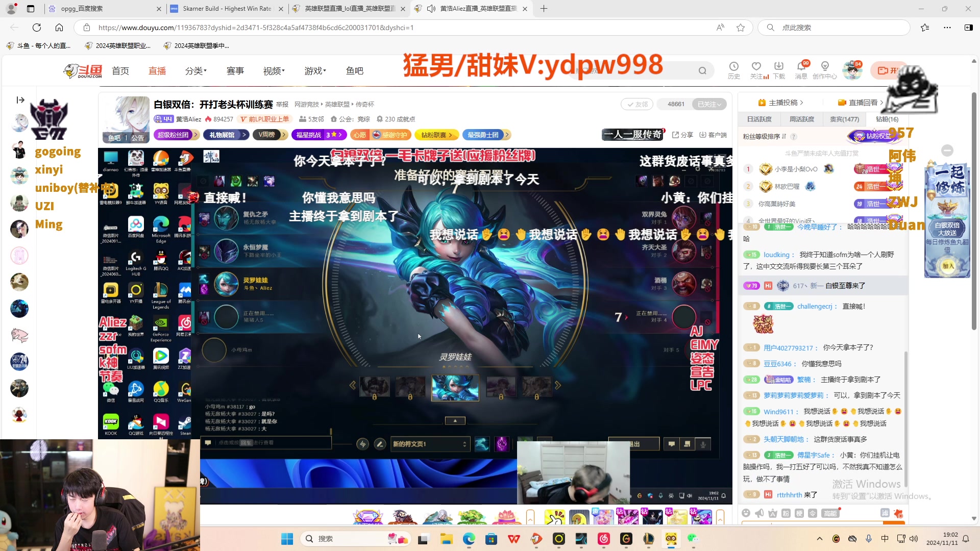The image size is (980, 551).
Task: Click the 点此搜索 browser search box
Action: point(834,28)
